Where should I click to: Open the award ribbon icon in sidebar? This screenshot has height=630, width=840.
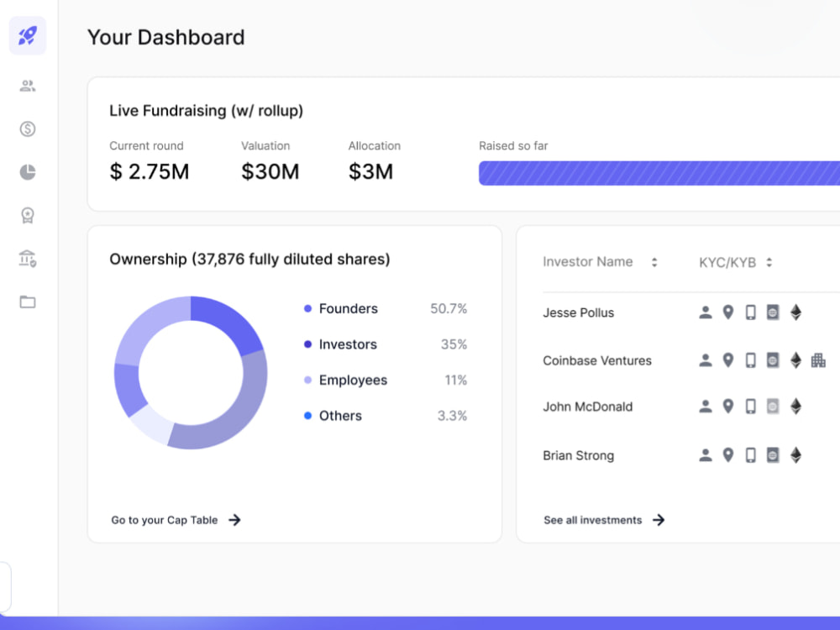(28, 215)
